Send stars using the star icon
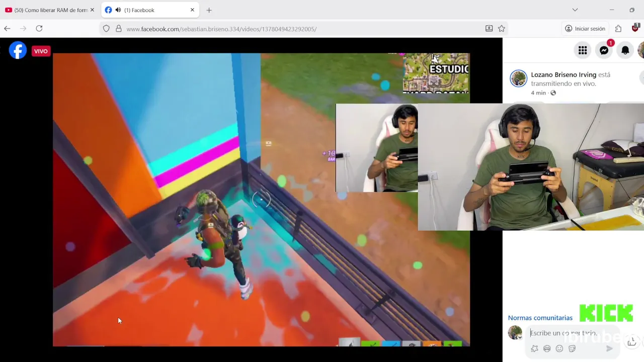Image resolution: width=644 pixels, height=362 pixels. click(x=534, y=348)
